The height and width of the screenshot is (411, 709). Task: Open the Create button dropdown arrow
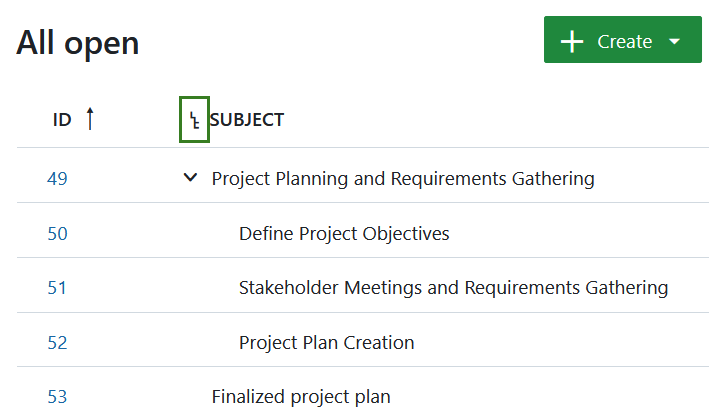[x=674, y=41]
